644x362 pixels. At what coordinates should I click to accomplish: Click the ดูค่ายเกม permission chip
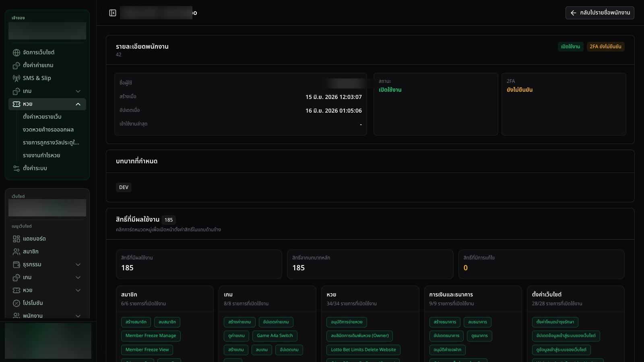point(236,336)
